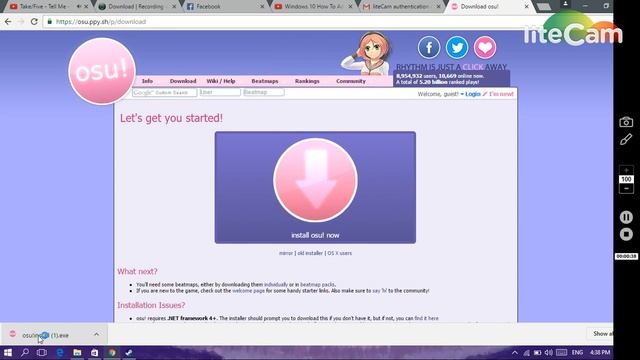This screenshot has width=640, height=360.
Task: Click ENG language indicator in tray
Action: pyautogui.click(x=577, y=352)
